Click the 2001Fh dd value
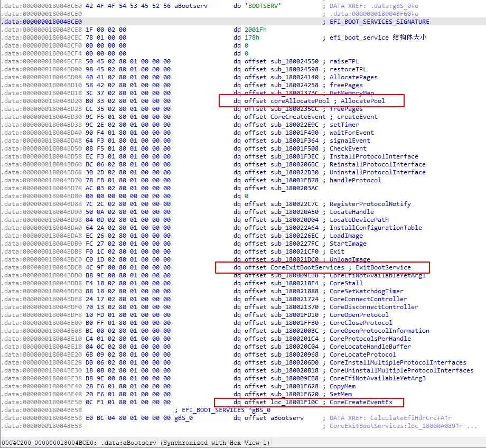 pos(256,30)
